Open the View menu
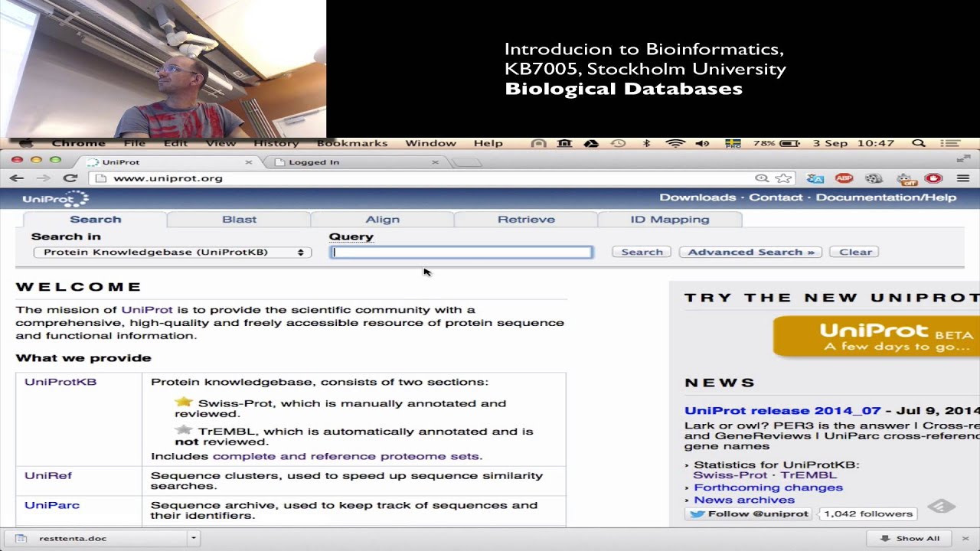The image size is (980, 551). click(220, 143)
